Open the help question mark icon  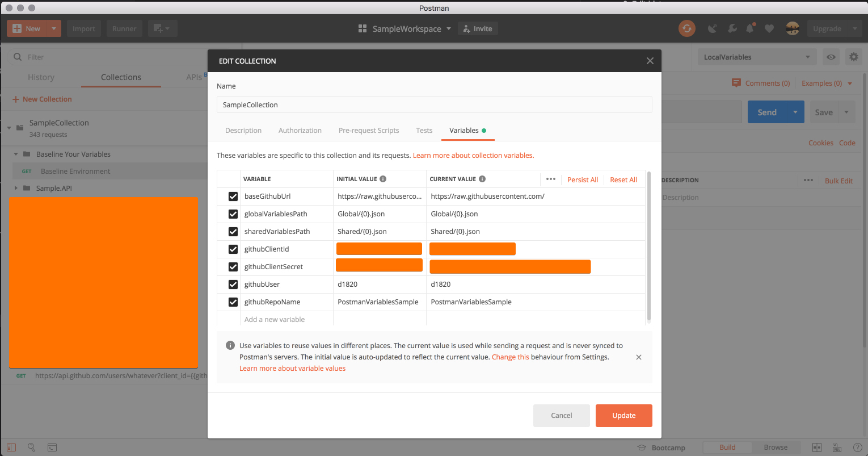pyautogui.click(x=857, y=447)
